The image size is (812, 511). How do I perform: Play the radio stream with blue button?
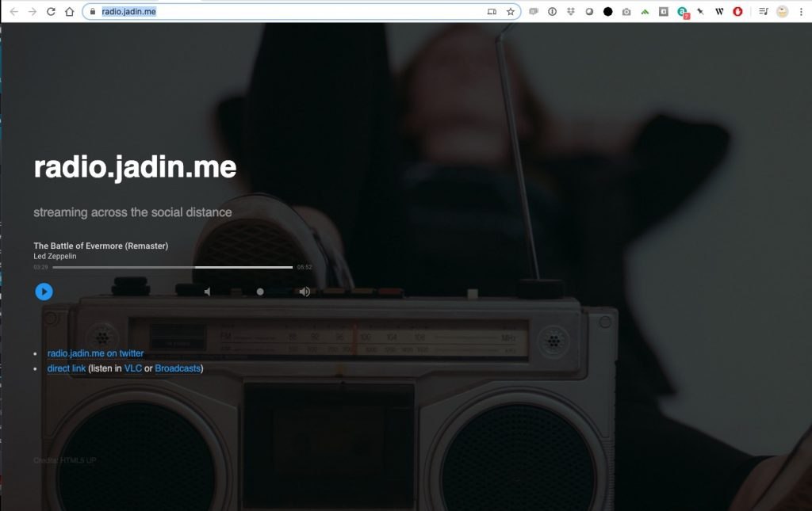pyautogui.click(x=44, y=292)
